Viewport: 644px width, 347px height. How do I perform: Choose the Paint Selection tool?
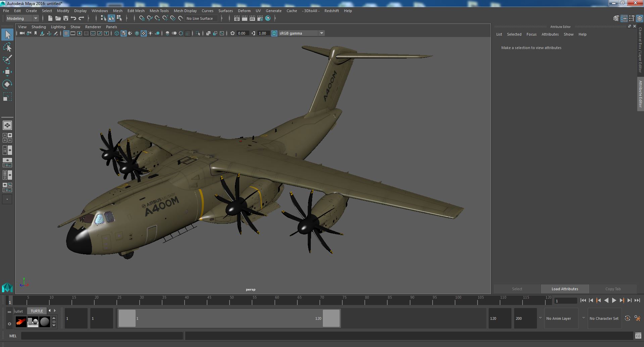[x=7, y=59]
